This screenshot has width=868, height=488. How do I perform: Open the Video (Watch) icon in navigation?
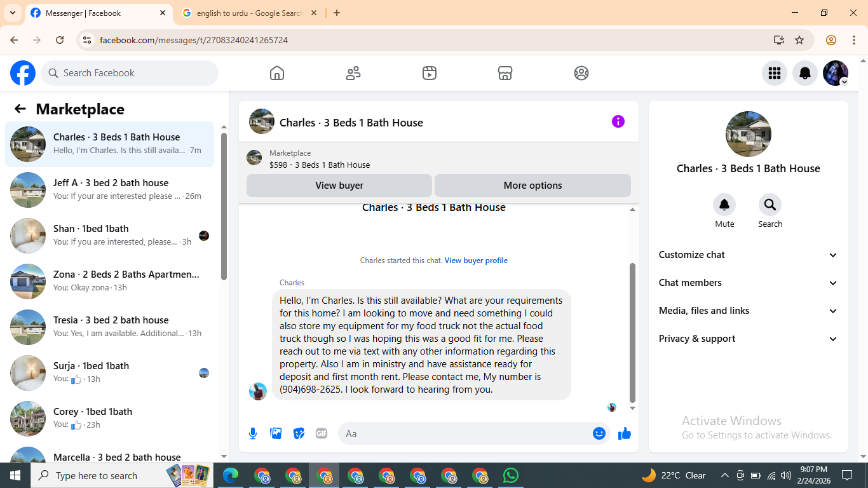(430, 73)
